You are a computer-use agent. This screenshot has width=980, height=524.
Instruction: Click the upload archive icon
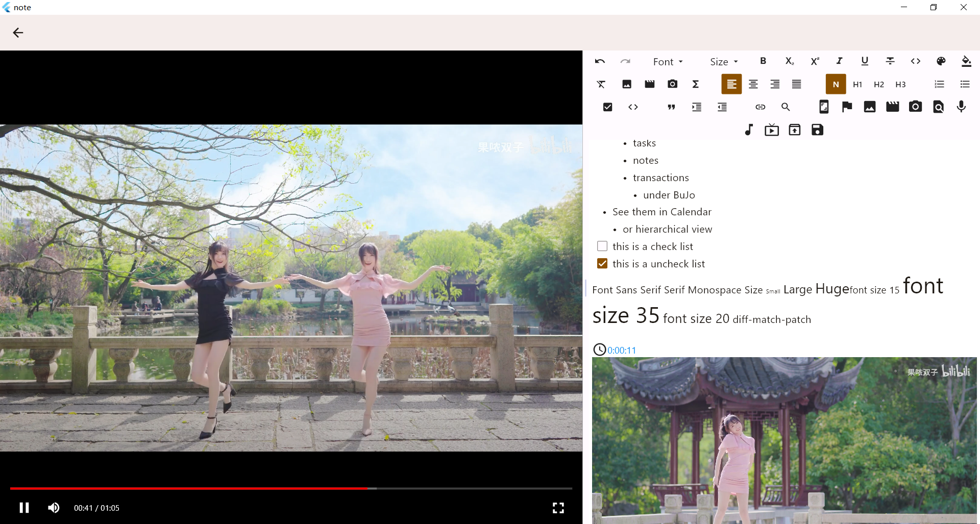click(x=795, y=130)
